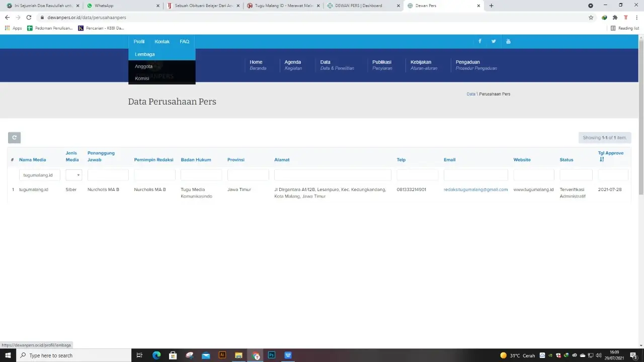Screen dimensions: 644x362
Task: Reload the page in Chrome
Action: 29,17
